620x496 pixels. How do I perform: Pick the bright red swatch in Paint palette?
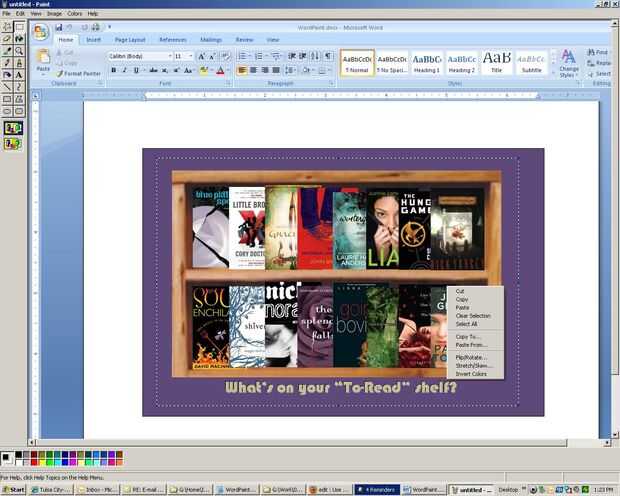click(x=34, y=462)
